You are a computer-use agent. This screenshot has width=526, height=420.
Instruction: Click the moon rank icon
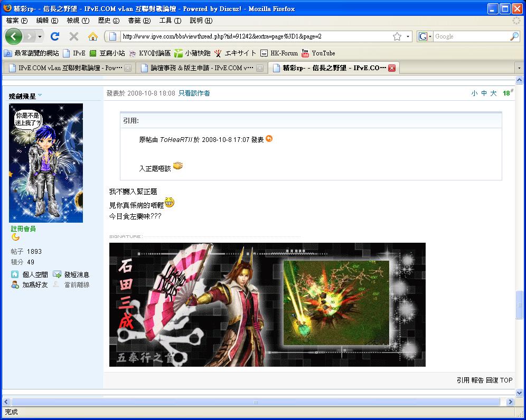(15, 237)
